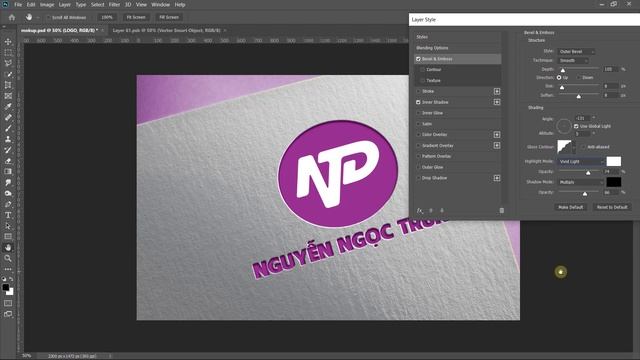Toggle Scroll All Windows checkbox

(49, 18)
